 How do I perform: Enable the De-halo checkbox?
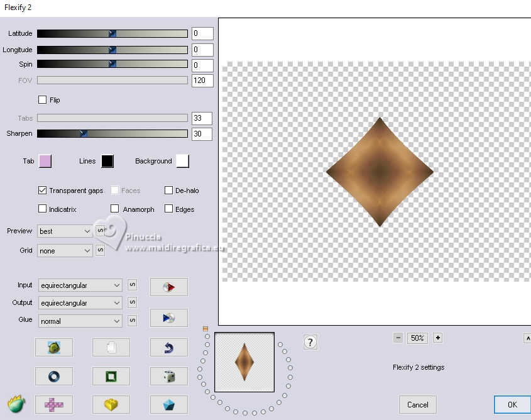[168, 191]
